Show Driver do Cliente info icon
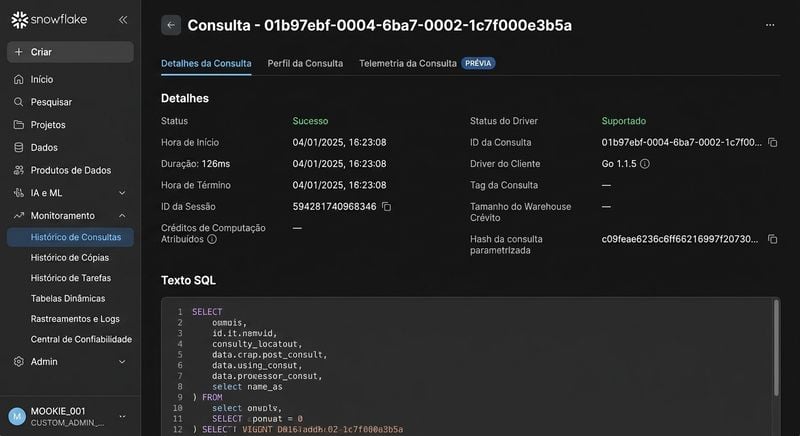Image resolution: width=800 pixels, height=436 pixels. tap(645, 164)
